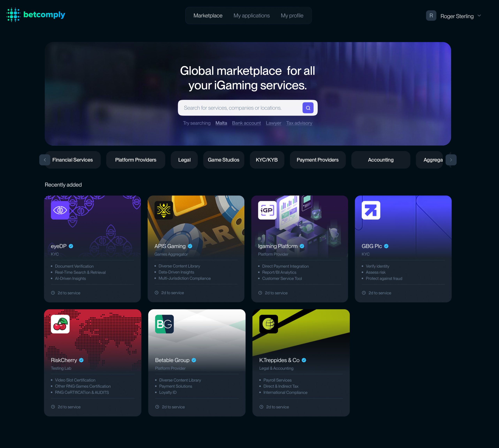Expand the Roger Sterling account menu
The width and height of the screenshot is (499, 448).
pos(479,16)
